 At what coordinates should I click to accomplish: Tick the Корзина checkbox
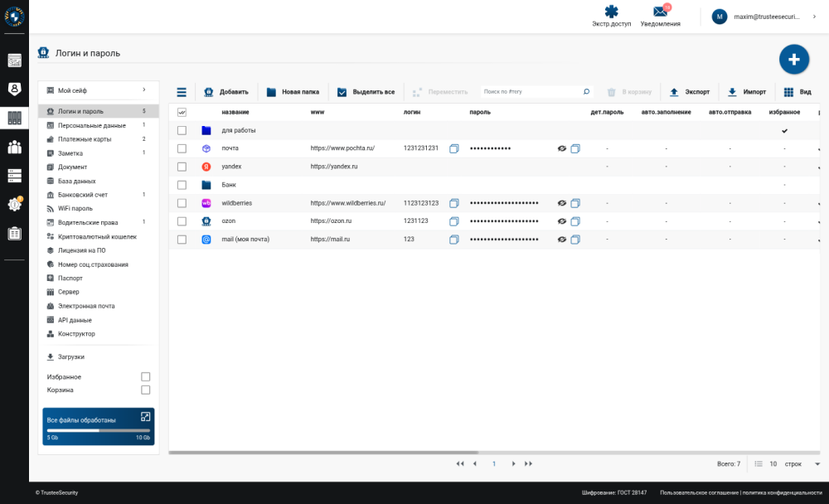(x=146, y=390)
